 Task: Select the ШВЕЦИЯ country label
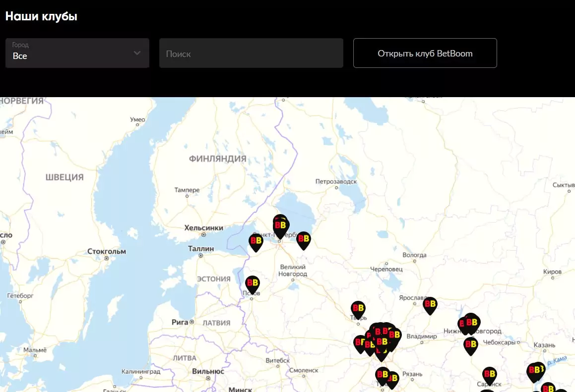(x=64, y=177)
